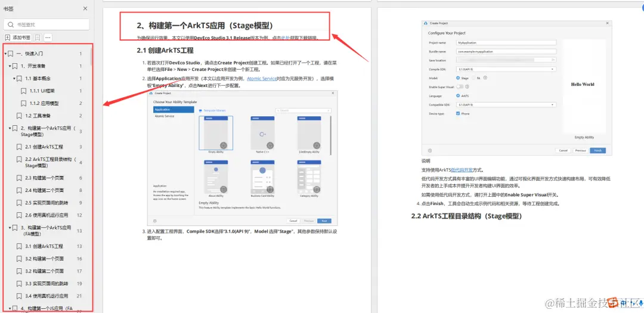Close the 书签 bookmarks panel
Image resolution: width=644 pixels, height=313 pixels.
pyautogui.click(x=85, y=8)
